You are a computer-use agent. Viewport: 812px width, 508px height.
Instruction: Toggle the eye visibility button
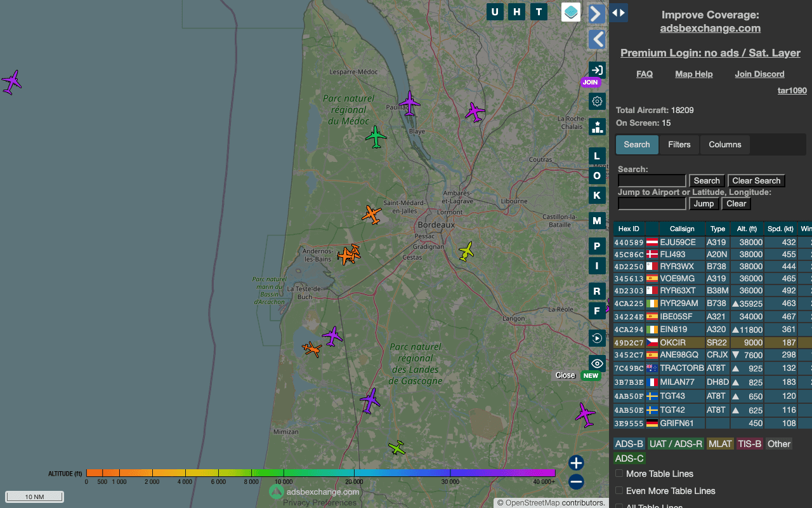point(597,363)
